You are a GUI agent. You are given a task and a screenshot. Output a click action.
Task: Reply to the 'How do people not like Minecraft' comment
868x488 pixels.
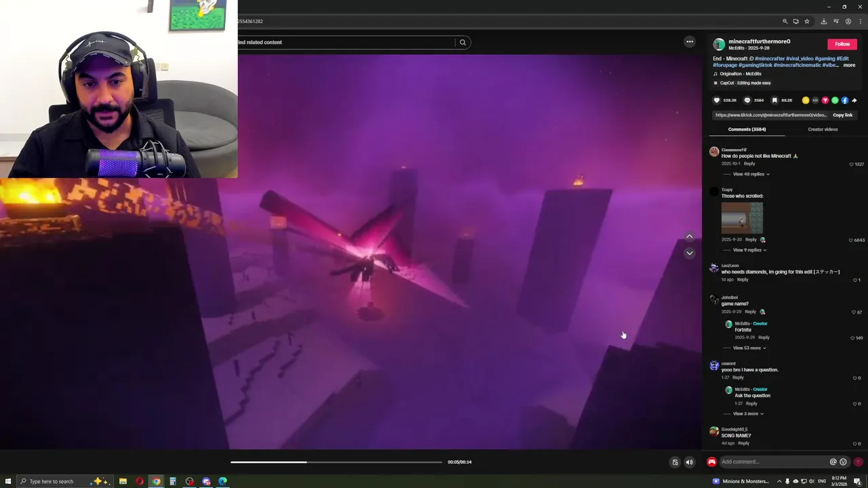point(749,164)
